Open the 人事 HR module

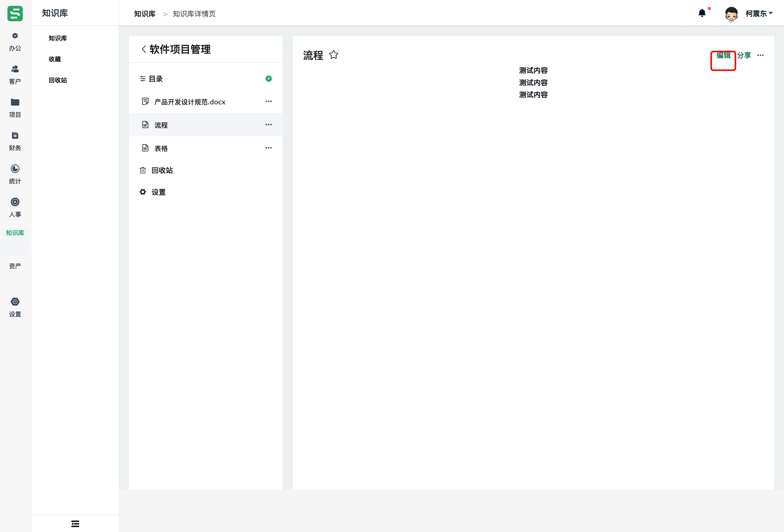(15, 208)
